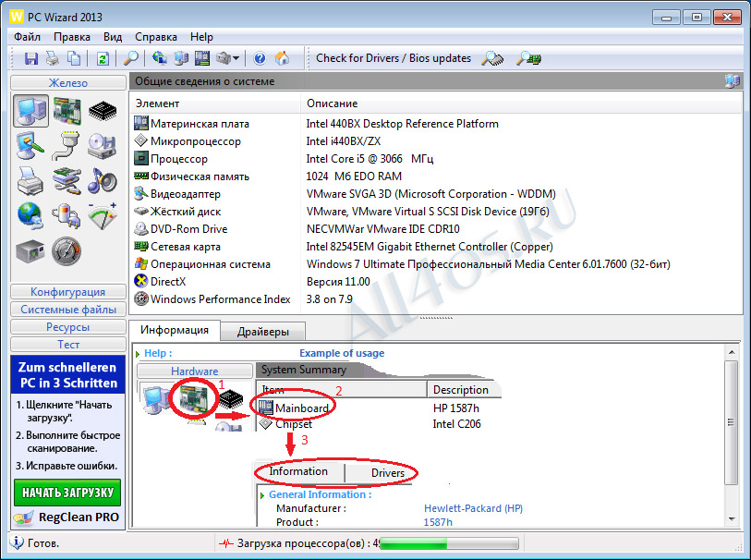Open the Help menu
Screen dimensions: 751x560
point(201,37)
